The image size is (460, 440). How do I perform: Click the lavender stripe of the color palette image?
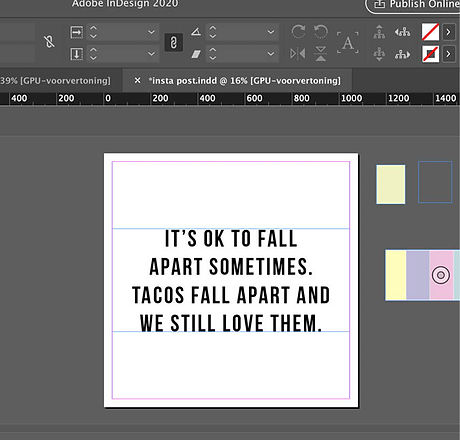[418, 275]
